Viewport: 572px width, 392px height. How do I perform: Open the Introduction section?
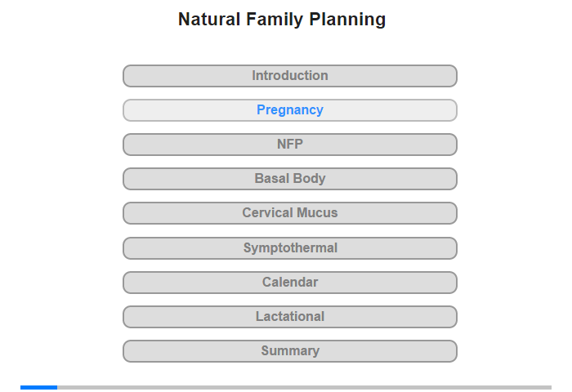pos(289,76)
